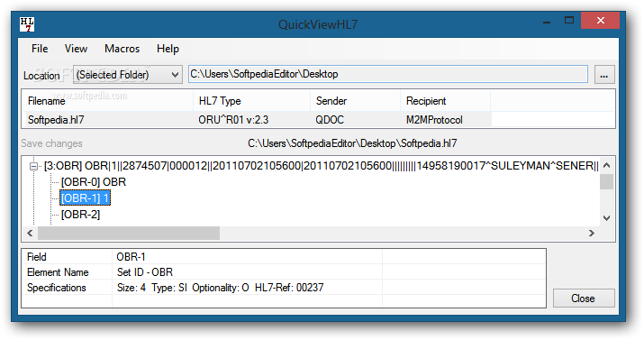644x340 pixels.
Task: Sort by the HL7 Type column header
Action: coord(251,101)
